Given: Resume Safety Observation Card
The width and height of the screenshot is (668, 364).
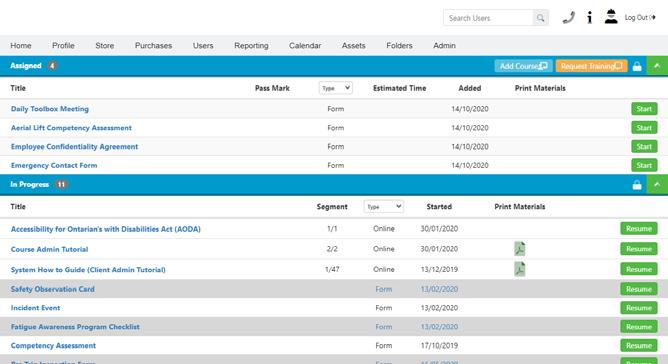Looking at the screenshot, I should pos(639,289).
